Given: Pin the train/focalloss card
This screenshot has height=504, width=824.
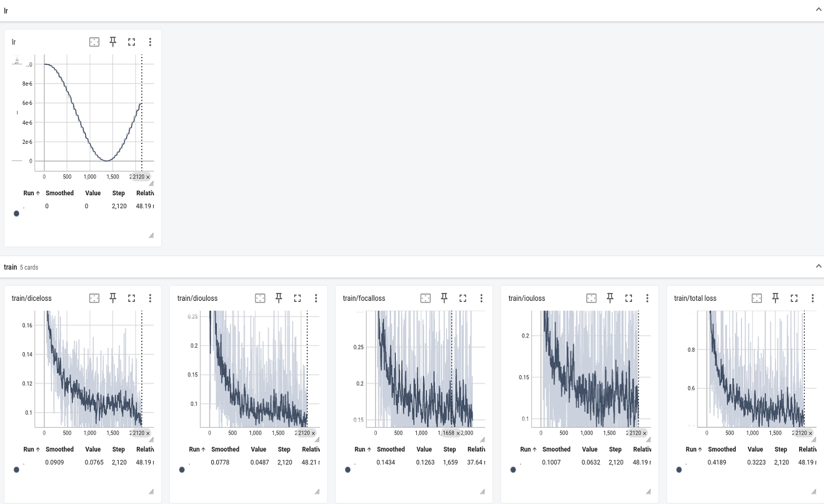Looking at the screenshot, I should 444,298.
